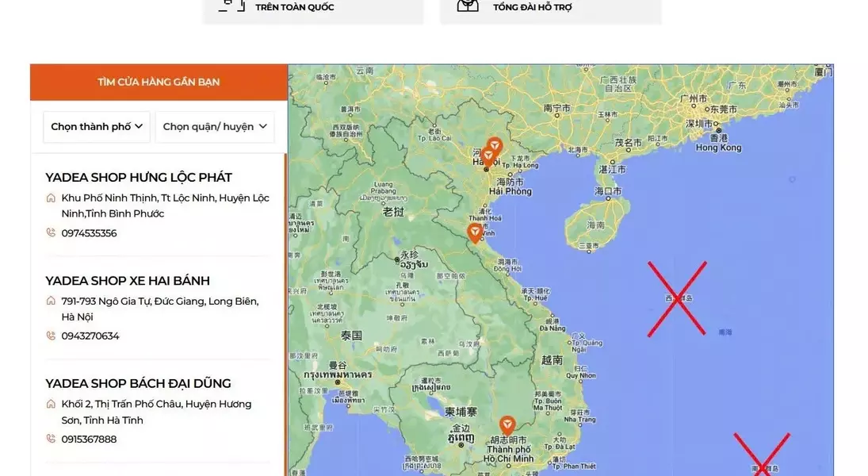Click the TÌM CỬA HÀNG GẦN BẠN header
Image resolution: width=868 pixels, height=476 pixels.
[159, 82]
